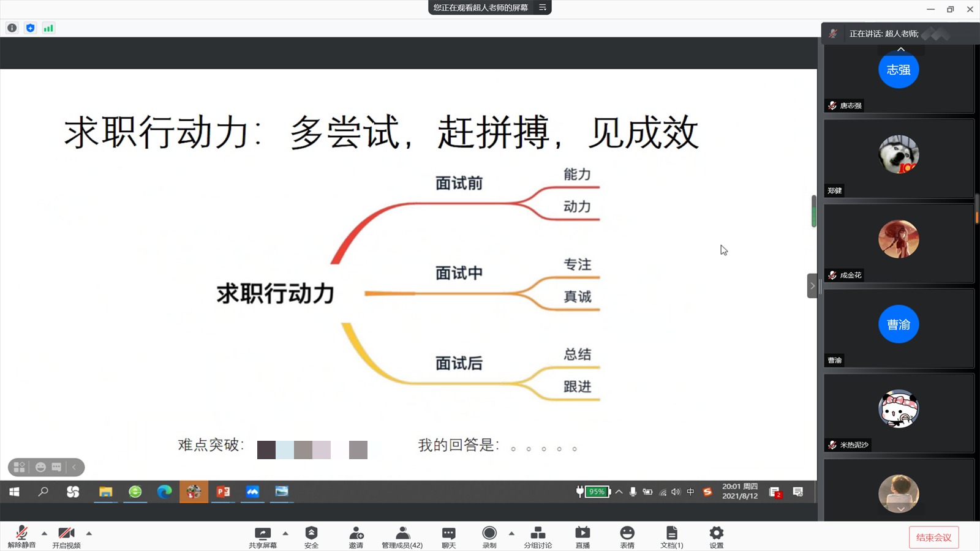980x551 pixels.
Task: Open the 设置 settings gear
Action: coord(716,536)
